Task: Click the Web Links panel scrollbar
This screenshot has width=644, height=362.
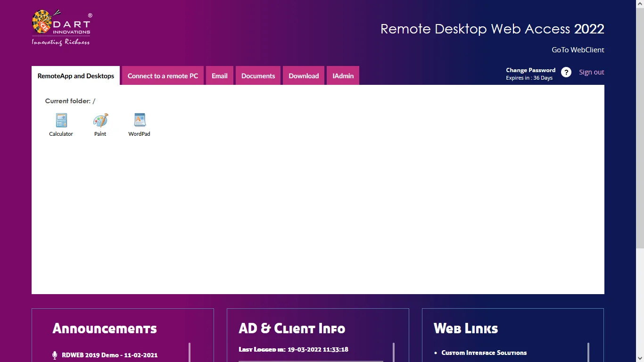Action: (588, 352)
